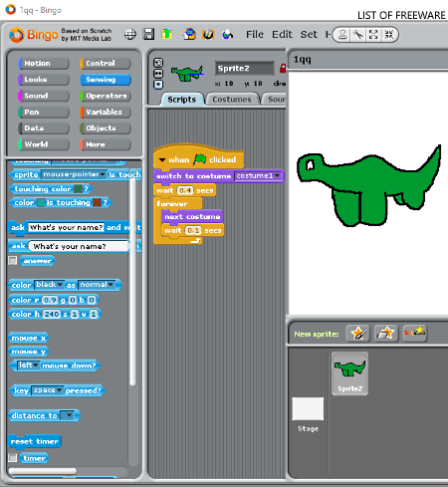
Task: Toggle the sprite lock icon
Action: [283, 68]
